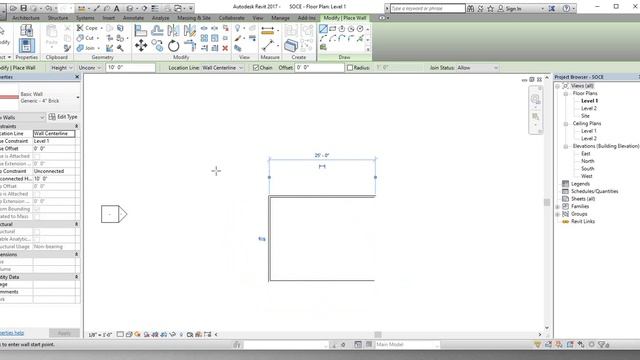Viewport: 640px width, 360px height.
Task: Select the Move tool in Modify panel
Action: coord(141,45)
